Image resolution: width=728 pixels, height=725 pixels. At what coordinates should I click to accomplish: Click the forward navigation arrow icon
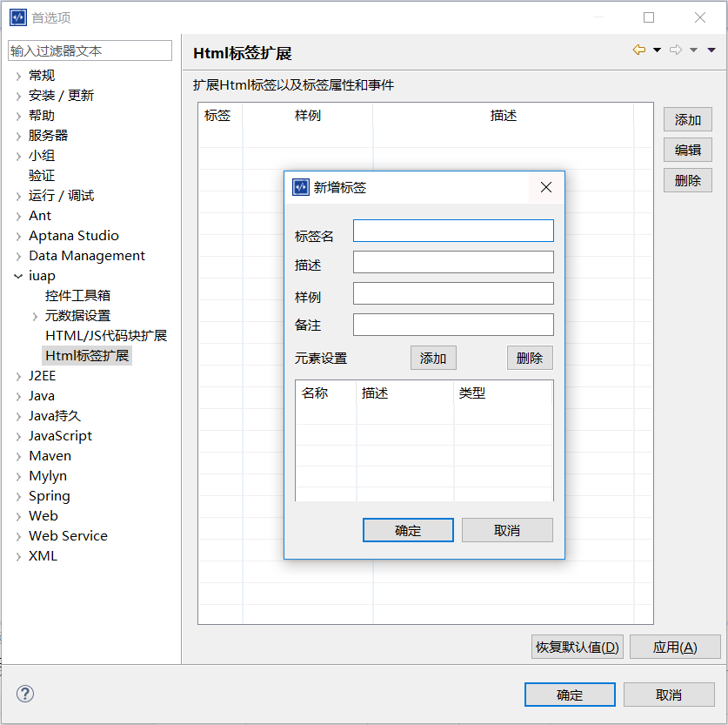tap(675, 50)
